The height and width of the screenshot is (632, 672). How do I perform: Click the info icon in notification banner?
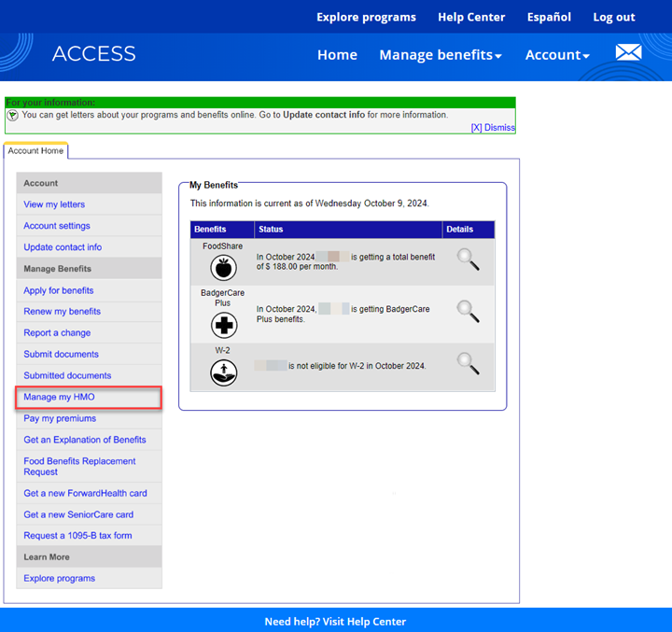[13, 115]
